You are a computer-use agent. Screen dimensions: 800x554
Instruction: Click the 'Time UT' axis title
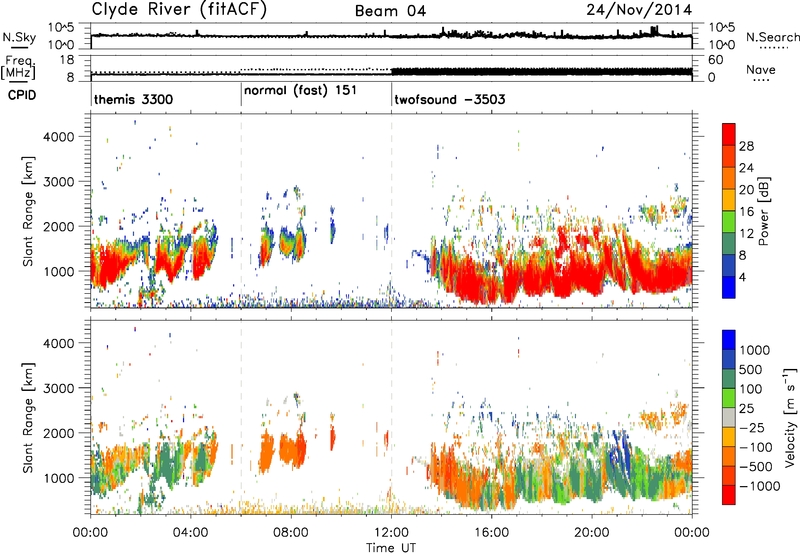pyautogui.click(x=391, y=548)
